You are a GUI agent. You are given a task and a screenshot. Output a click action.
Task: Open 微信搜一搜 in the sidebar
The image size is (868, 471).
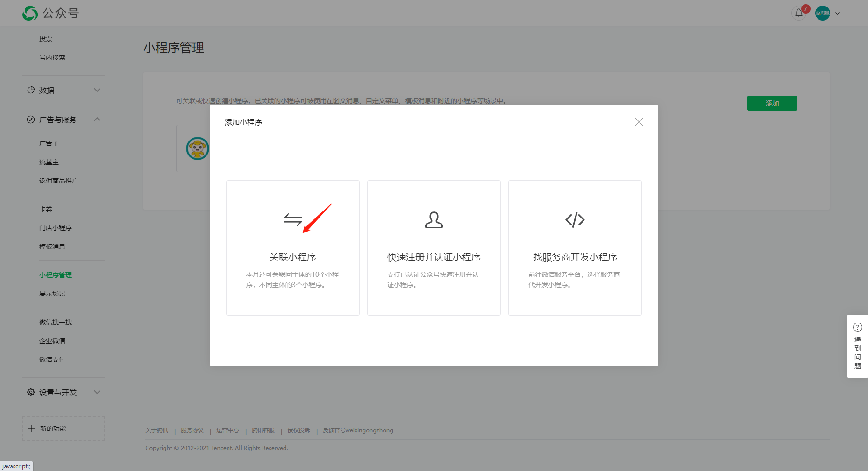pos(56,322)
